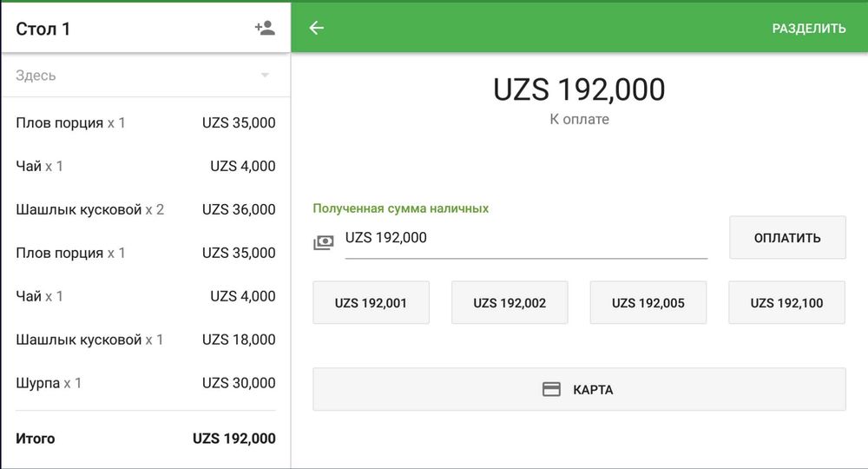The image size is (868, 469).
Task: Click РАЗДЕЛИТЬ to split the payment
Action: [809, 29]
